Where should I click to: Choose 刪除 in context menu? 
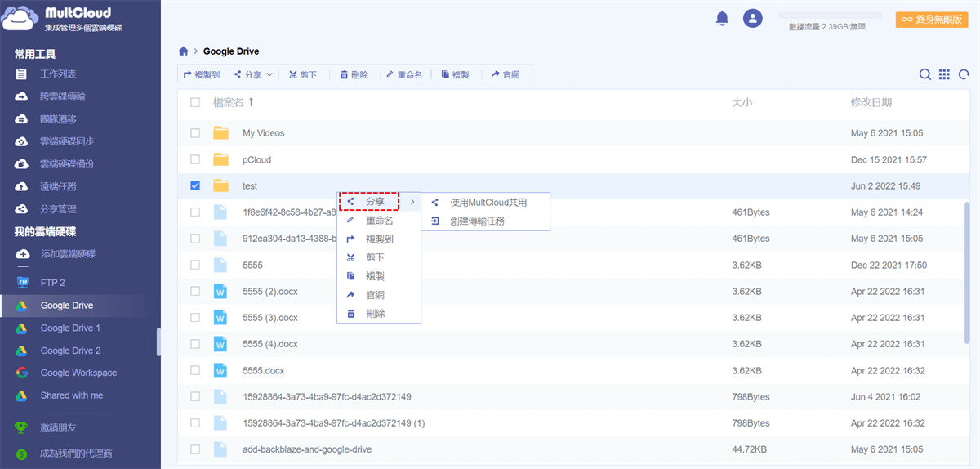(x=379, y=314)
